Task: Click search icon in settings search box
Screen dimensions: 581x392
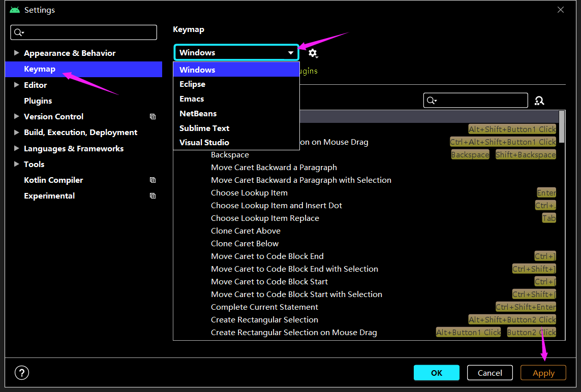Action: (x=19, y=32)
